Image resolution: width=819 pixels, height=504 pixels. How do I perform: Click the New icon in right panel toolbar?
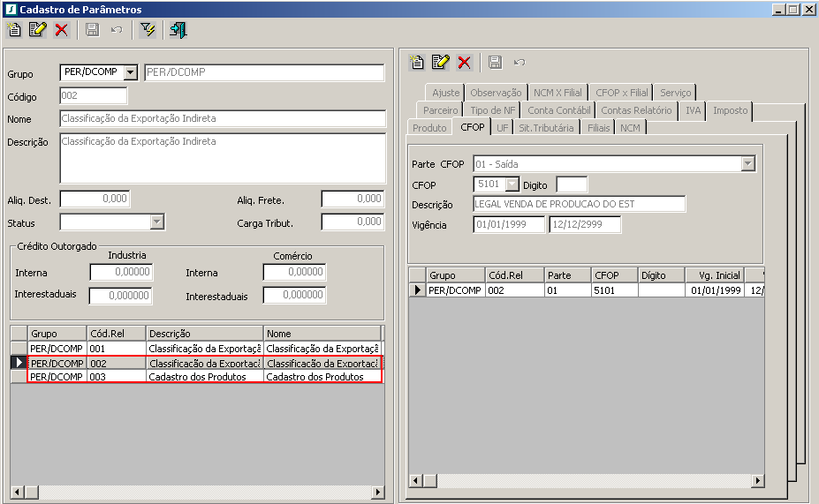417,62
